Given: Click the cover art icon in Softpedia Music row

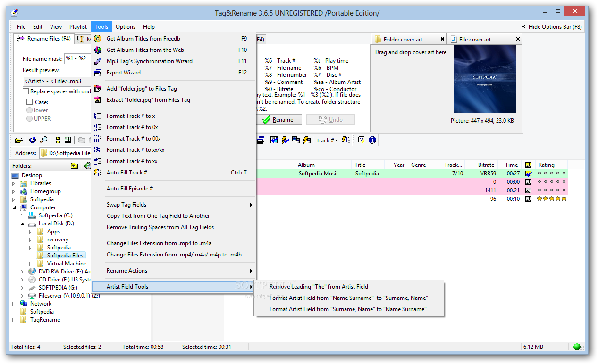Looking at the screenshot, I should pyautogui.click(x=528, y=174).
